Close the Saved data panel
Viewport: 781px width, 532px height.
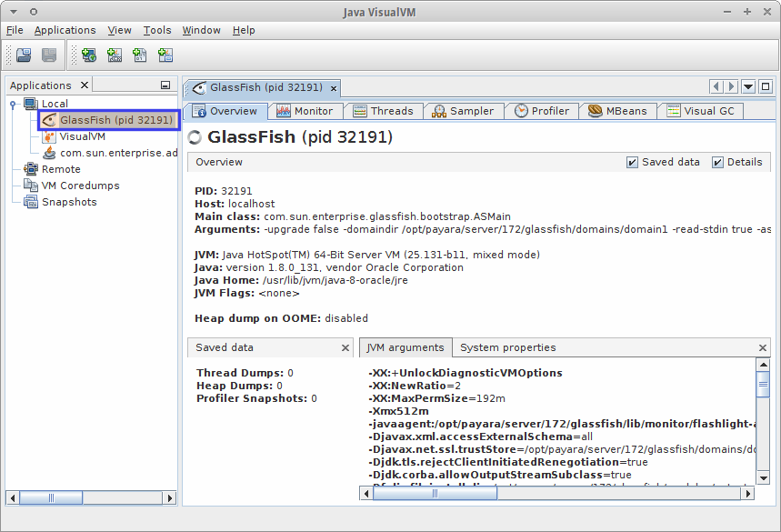pyautogui.click(x=345, y=347)
